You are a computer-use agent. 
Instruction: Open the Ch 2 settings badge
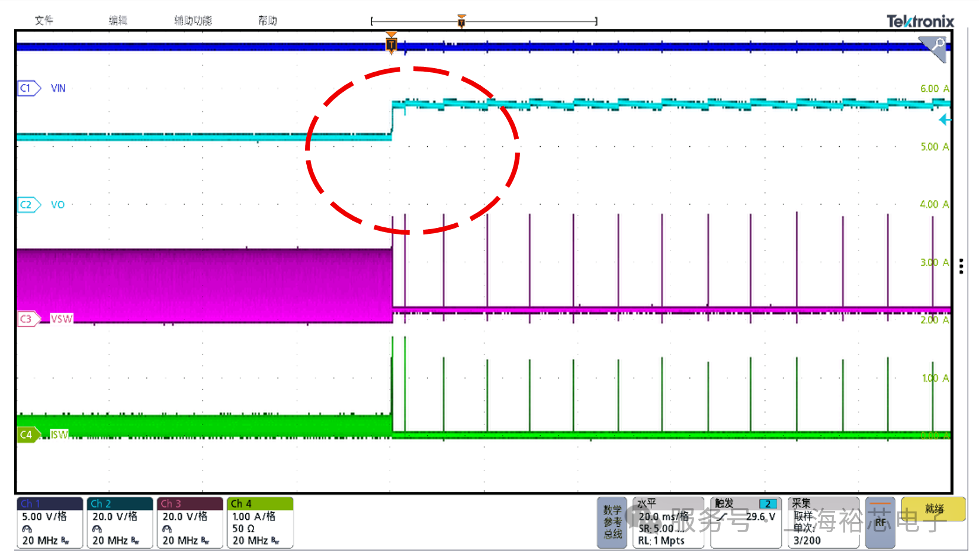click(120, 522)
